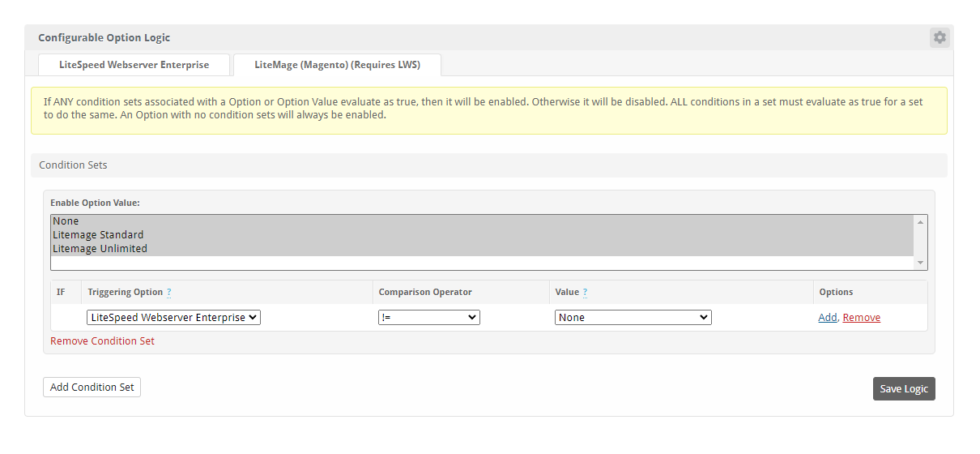Screen dimensions: 980x454
Task: Click the Value help question mark
Action: point(585,293)
